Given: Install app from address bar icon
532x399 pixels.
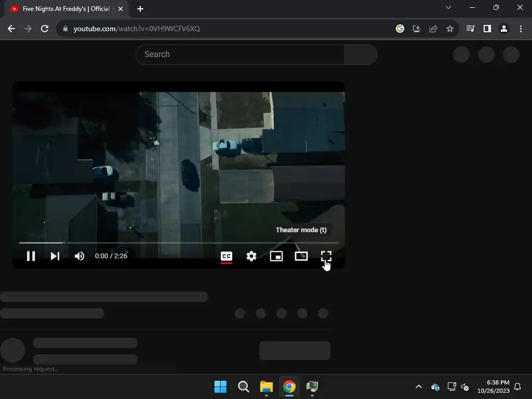Looking at the screenshot, I should [417, 29].
